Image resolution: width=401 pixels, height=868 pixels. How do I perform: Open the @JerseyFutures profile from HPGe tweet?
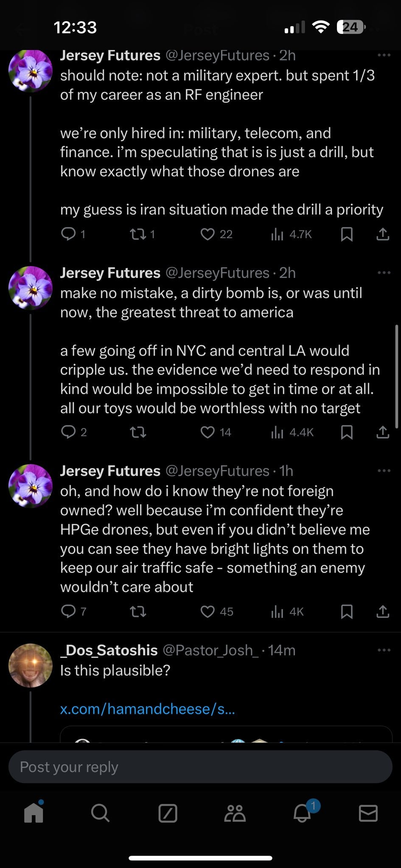217,471
